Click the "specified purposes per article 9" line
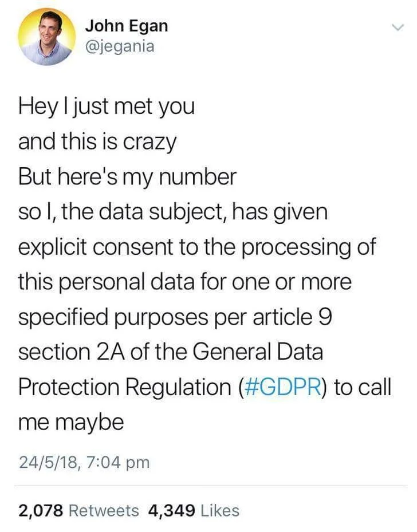This screenshot has width=417, height=532. [175, 317]
